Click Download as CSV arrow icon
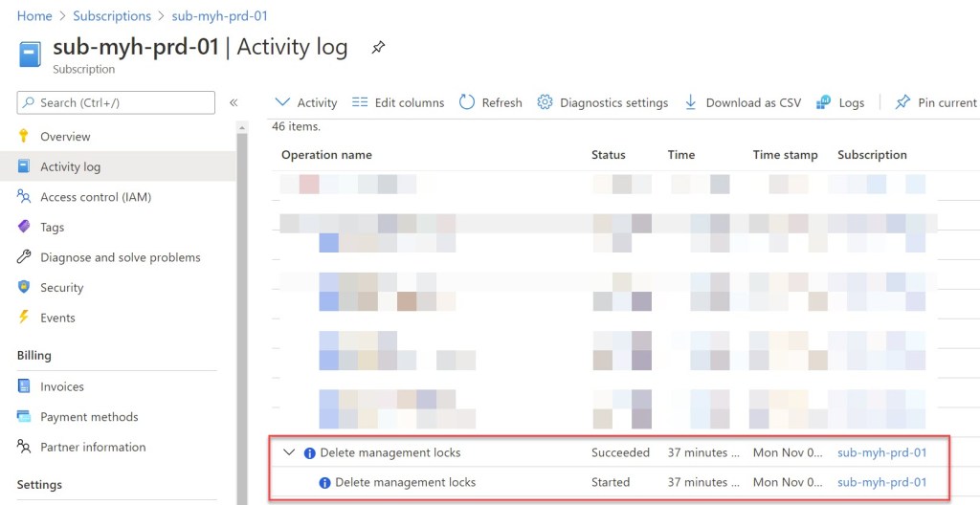This screenshot has width=980, height=505. click(x=690, y=102)
